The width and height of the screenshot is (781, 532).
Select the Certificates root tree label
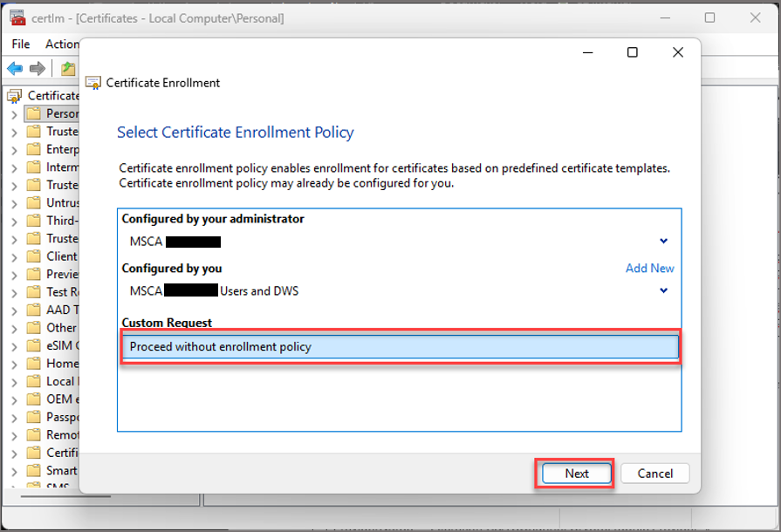(53, 96)
